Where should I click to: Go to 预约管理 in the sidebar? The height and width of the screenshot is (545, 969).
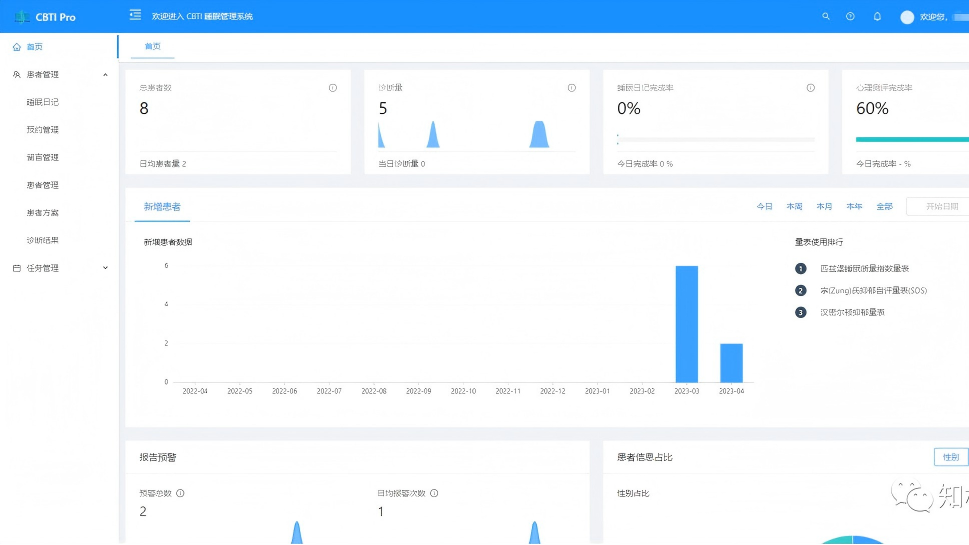click(43, 130)
